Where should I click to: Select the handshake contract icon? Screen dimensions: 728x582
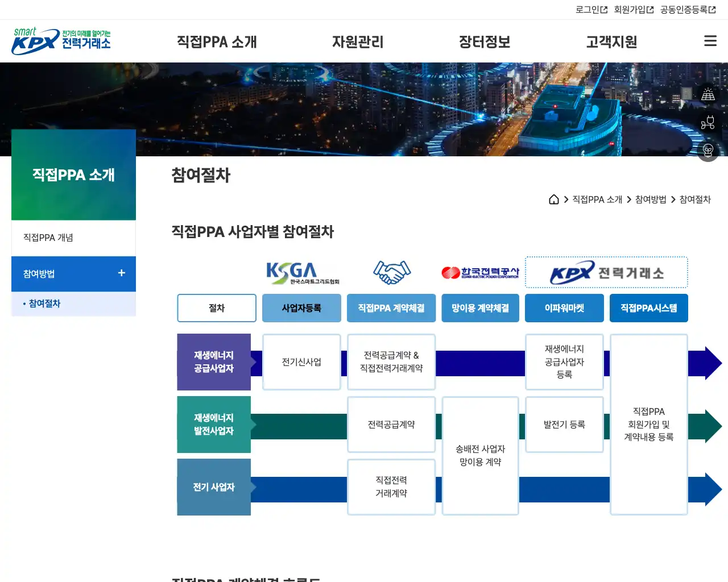coord(391,272)
